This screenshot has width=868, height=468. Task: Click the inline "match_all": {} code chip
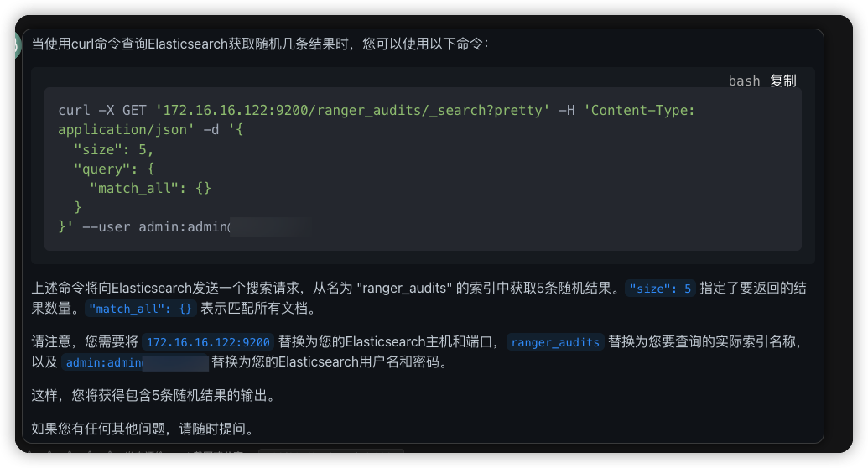point(141,309)
